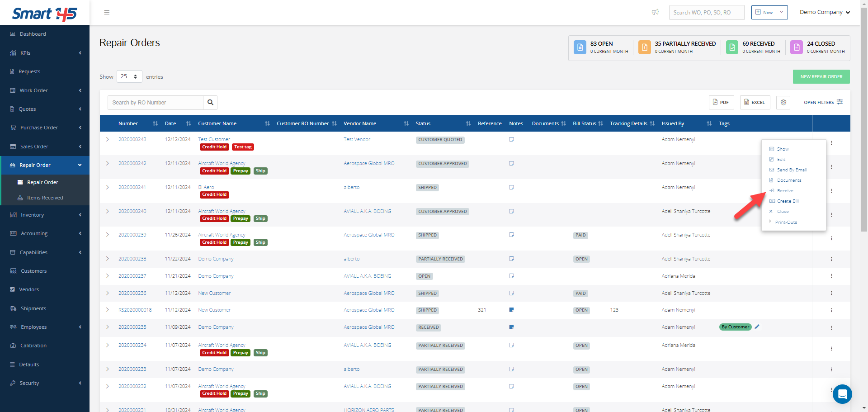
Task: Sort by Status column arrows
Action: [468, 123]
